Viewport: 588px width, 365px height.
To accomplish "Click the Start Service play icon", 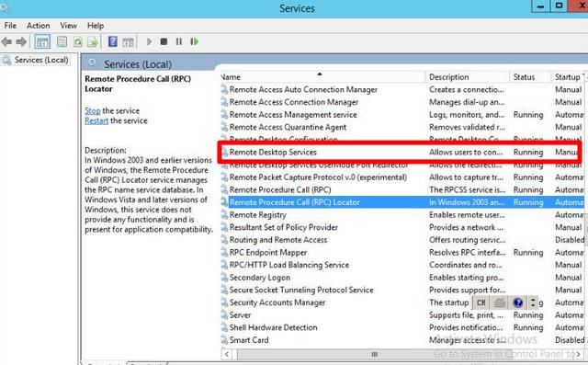I will click(149, 41).
